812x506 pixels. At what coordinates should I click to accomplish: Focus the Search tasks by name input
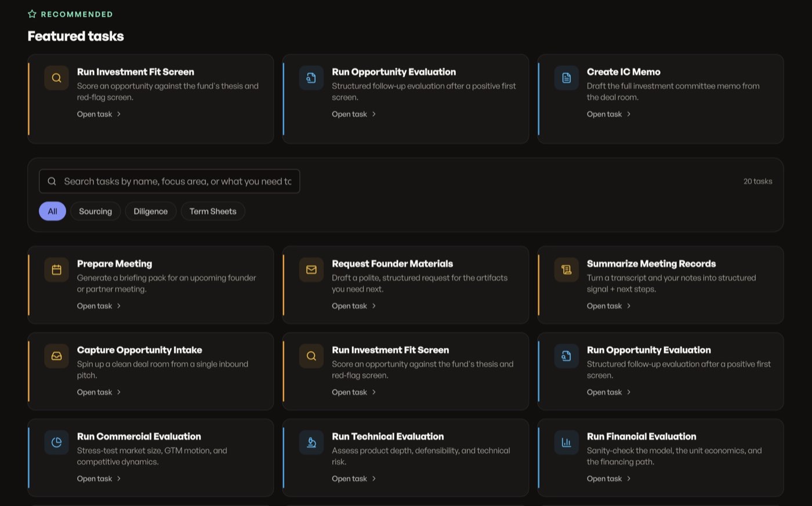point(169,181)
